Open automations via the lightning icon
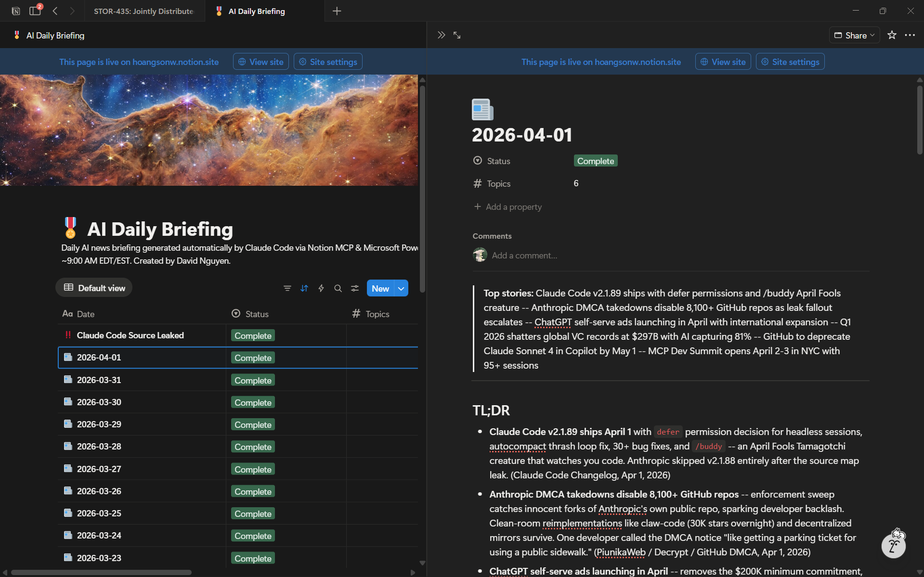 321,288
